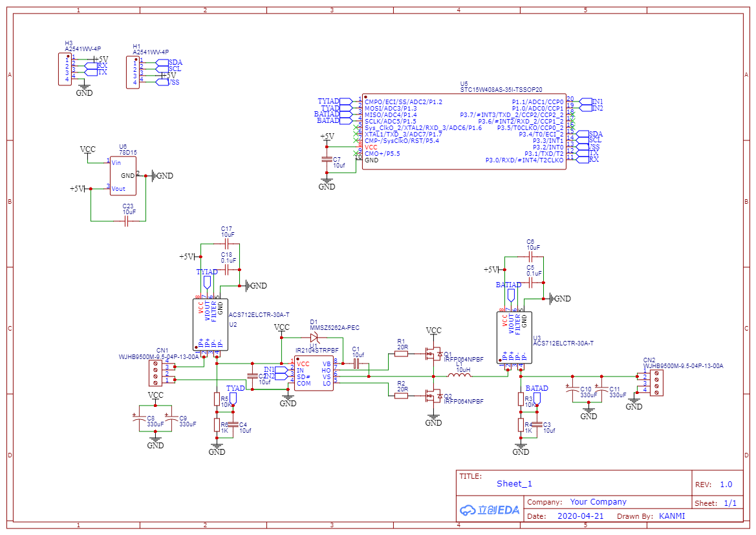The width and height of the screenshot is (756, 535).
Task: Select capacitor C18 0.1uF symbol
Action: coord(225,270)
